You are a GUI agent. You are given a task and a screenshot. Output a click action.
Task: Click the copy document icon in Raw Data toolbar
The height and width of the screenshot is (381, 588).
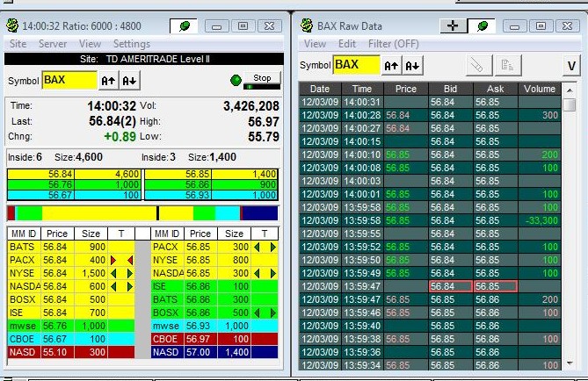[508, 66]
